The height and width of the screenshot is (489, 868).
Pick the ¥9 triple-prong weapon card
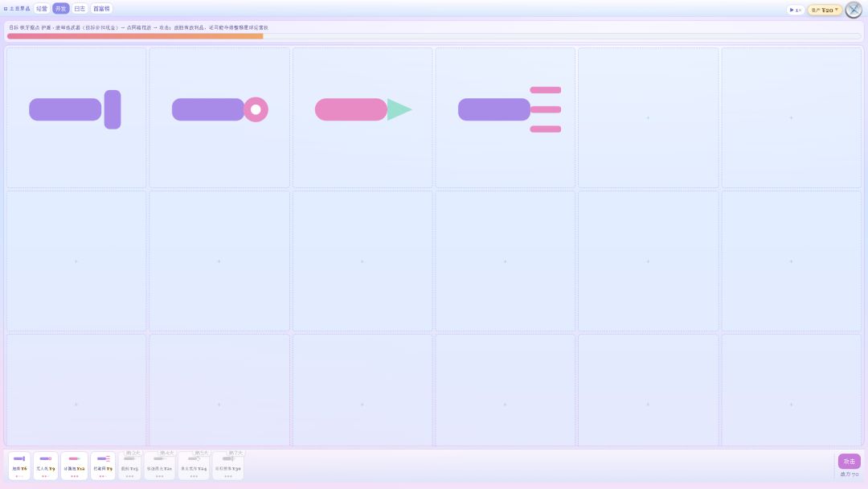(x=103, y=466)
